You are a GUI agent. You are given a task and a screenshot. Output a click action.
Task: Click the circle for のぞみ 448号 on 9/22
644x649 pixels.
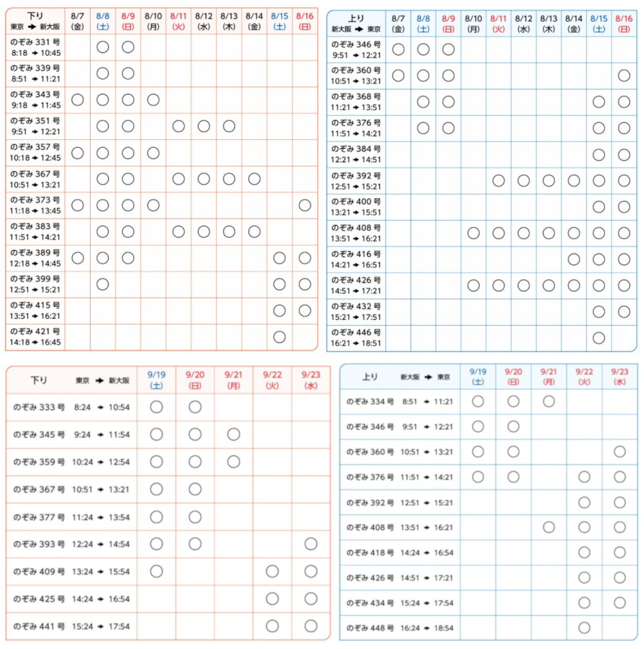(584, 628)
